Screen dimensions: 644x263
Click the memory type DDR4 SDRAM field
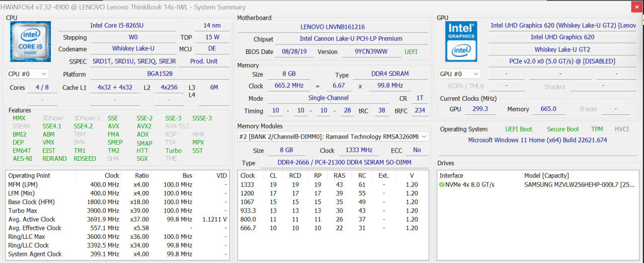pos(390,75)
